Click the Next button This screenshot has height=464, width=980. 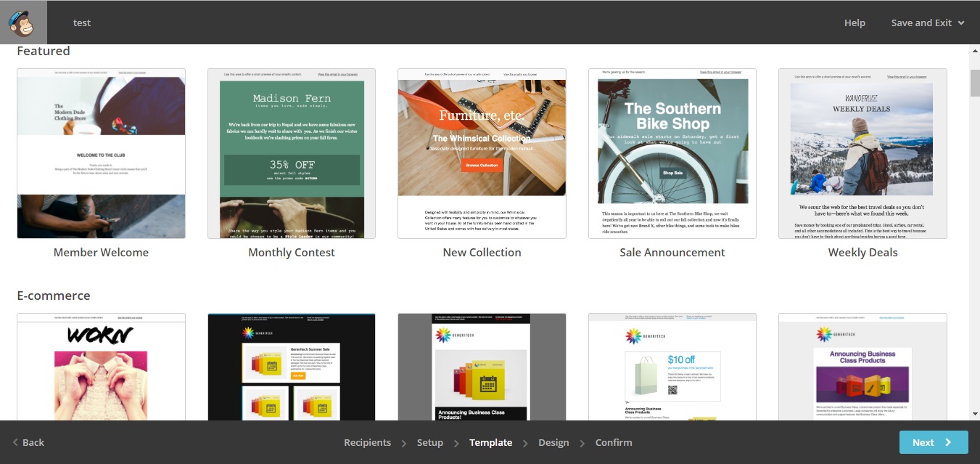coord(933,442)
